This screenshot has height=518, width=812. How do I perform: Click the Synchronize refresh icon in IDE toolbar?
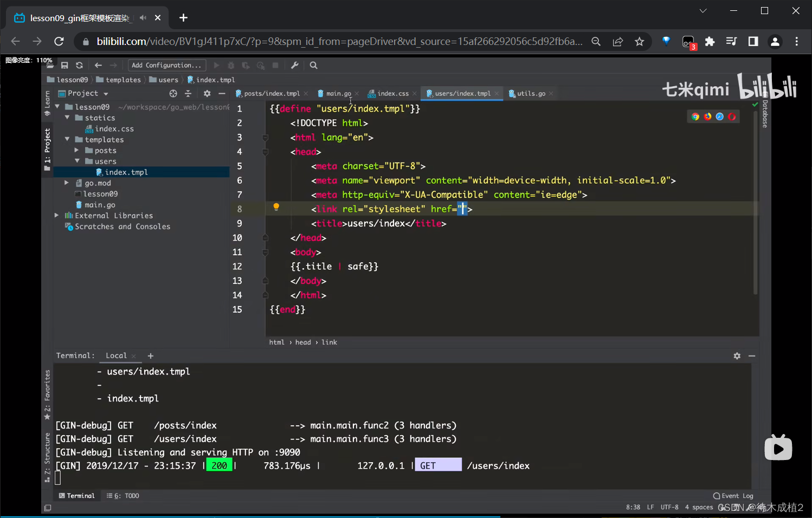coord(79,66)
